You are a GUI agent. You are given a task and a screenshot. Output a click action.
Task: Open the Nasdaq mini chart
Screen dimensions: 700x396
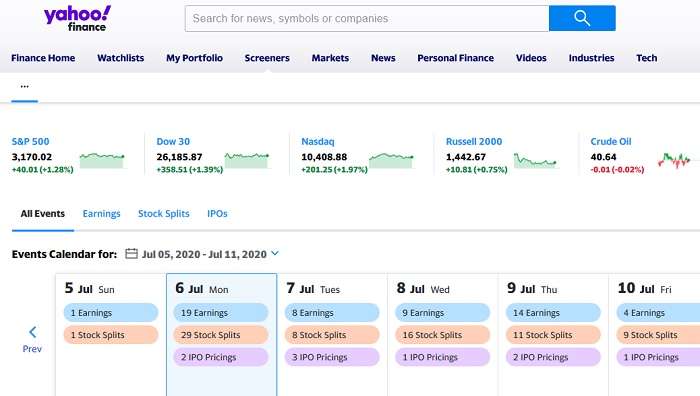tap(392, 160)
